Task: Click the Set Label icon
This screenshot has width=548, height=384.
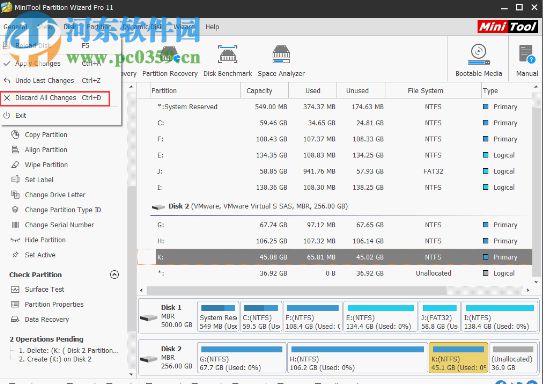Action: 15,180
